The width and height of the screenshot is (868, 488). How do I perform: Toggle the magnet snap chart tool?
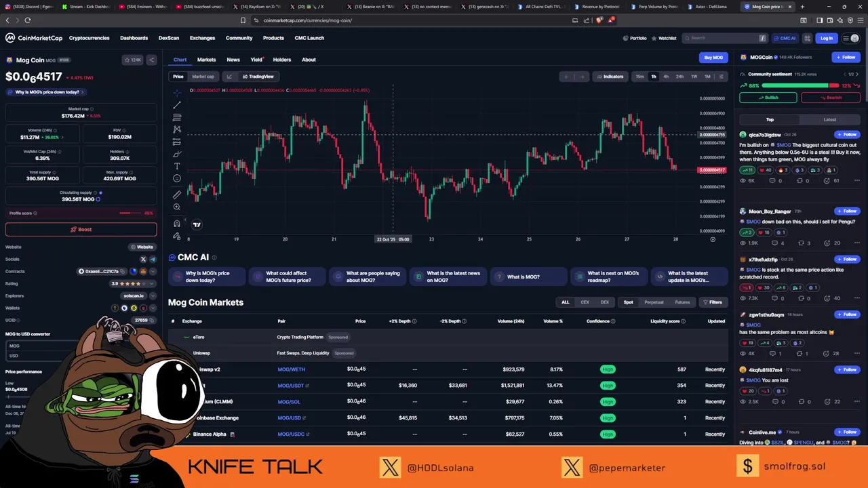(x=177, y=223)
